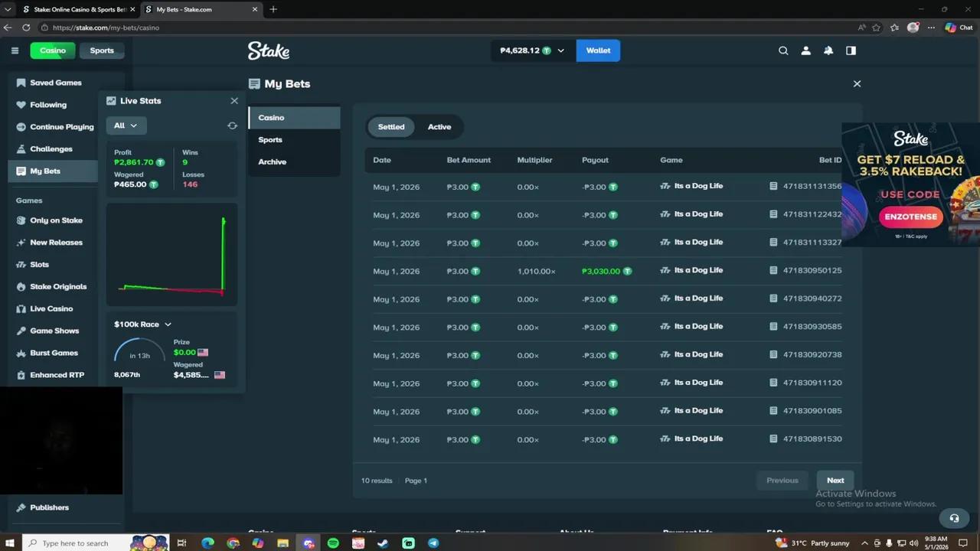980x551 pixels.
Task: Open bet receipt icon for ID 471831131356
Action: pos(773,186)
